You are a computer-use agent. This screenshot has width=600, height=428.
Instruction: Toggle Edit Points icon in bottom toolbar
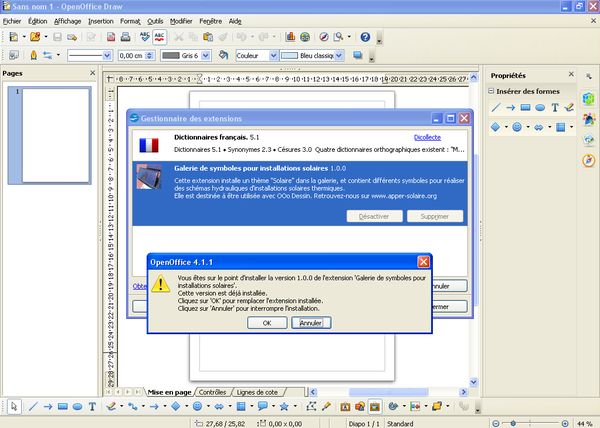pyautogui.click(x=311, y=407)
